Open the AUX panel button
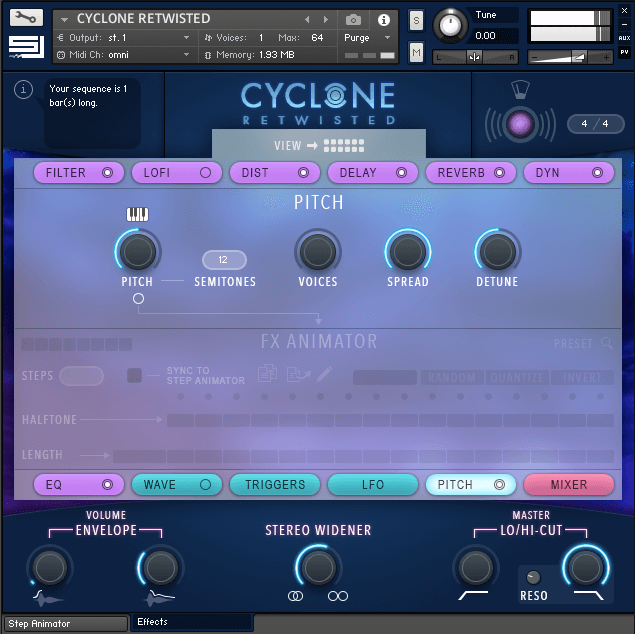The image size is (635, 634). [624, 38]
